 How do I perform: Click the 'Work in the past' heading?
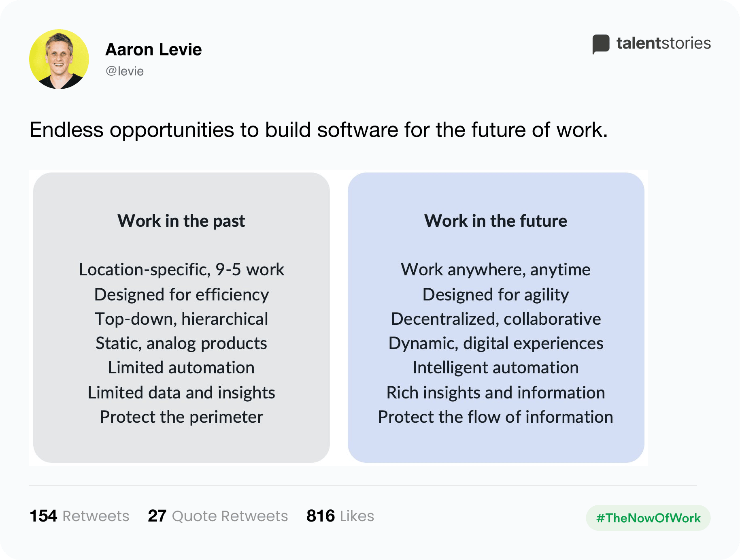click(181, 221)
